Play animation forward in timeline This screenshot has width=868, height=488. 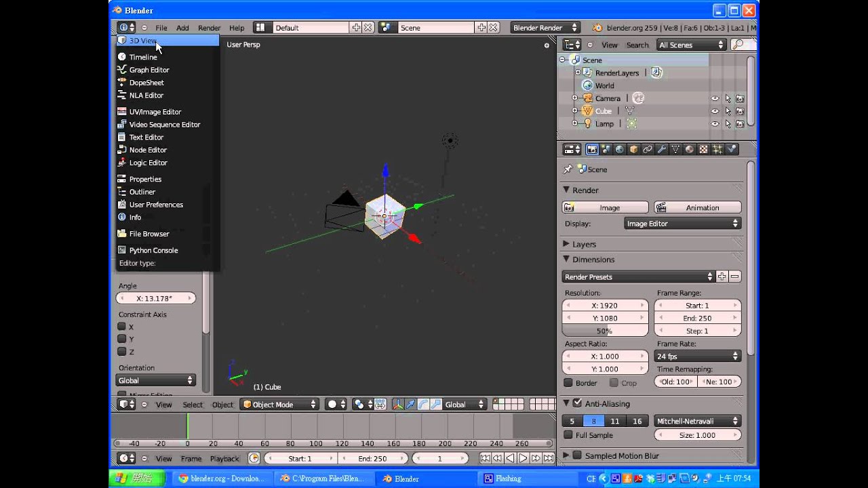click(523, 459)
